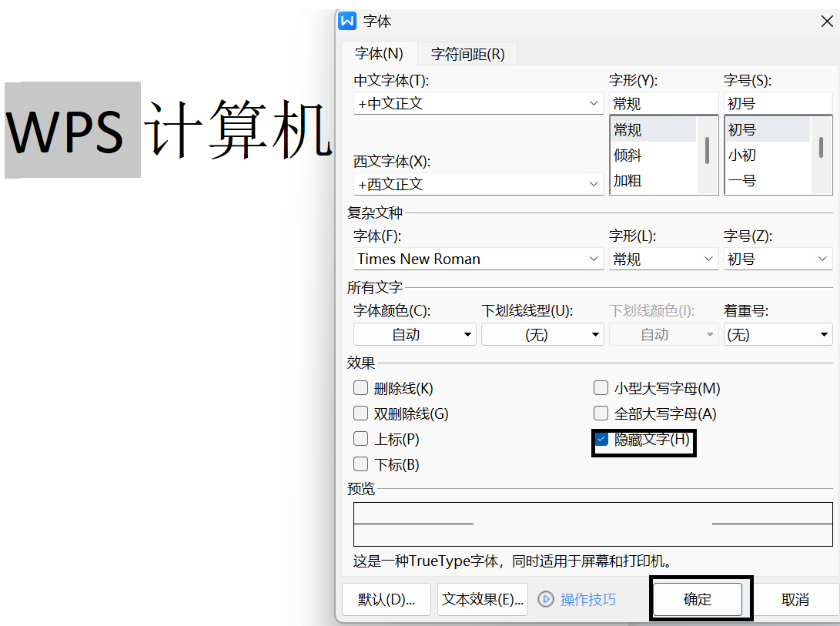This screenshot has width=840, height=626.
Task: Check the 全部大写字母(A) option
Action: point(601,413)
